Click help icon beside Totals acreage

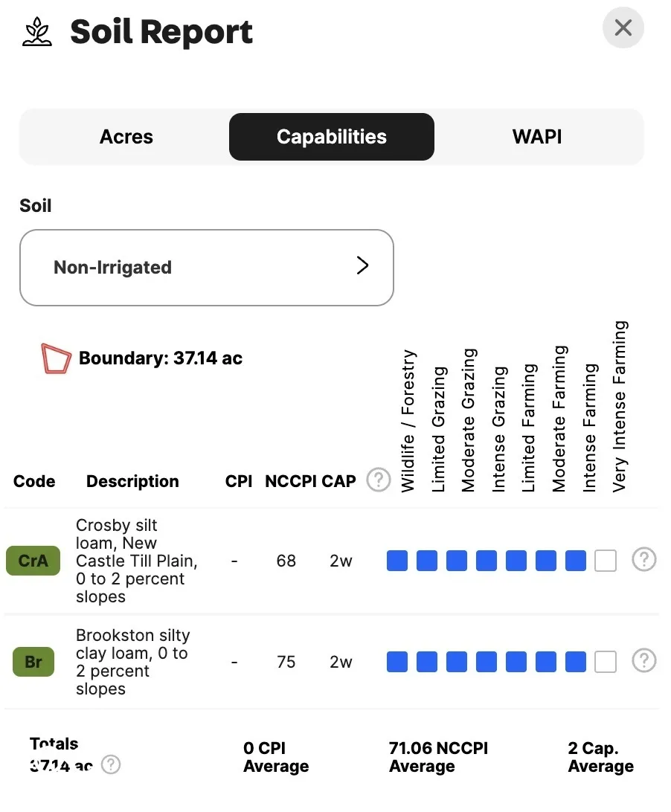click(x=111, y=765)
